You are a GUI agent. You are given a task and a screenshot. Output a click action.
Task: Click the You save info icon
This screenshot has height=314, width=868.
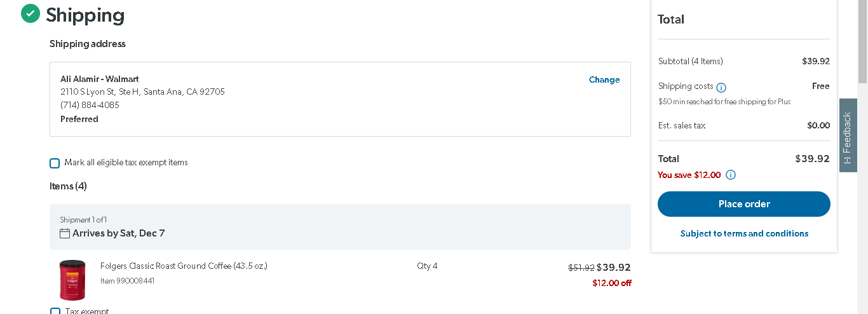pos(731,175)
